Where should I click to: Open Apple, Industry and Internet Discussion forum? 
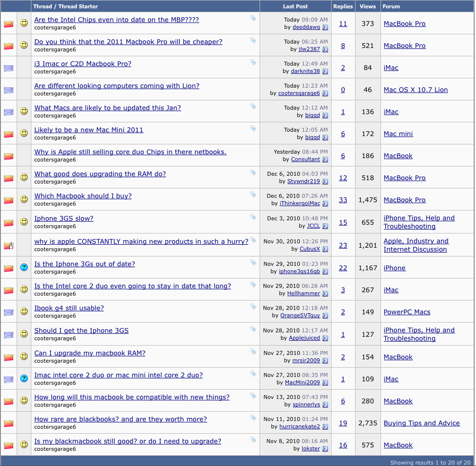point(416,245)
